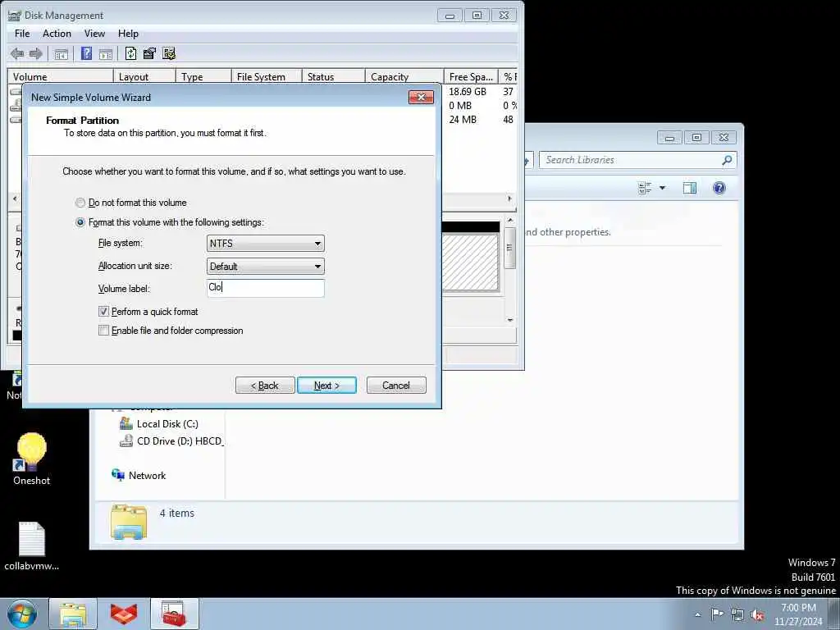
Task: Click the Status column header
Action: [x=333, y=76]
